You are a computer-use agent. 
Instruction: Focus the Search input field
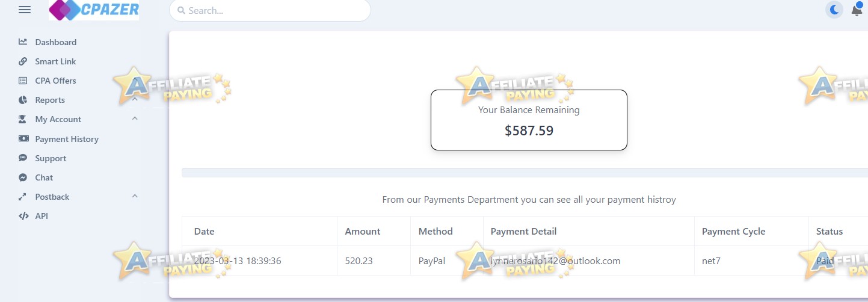coord(270,10)
